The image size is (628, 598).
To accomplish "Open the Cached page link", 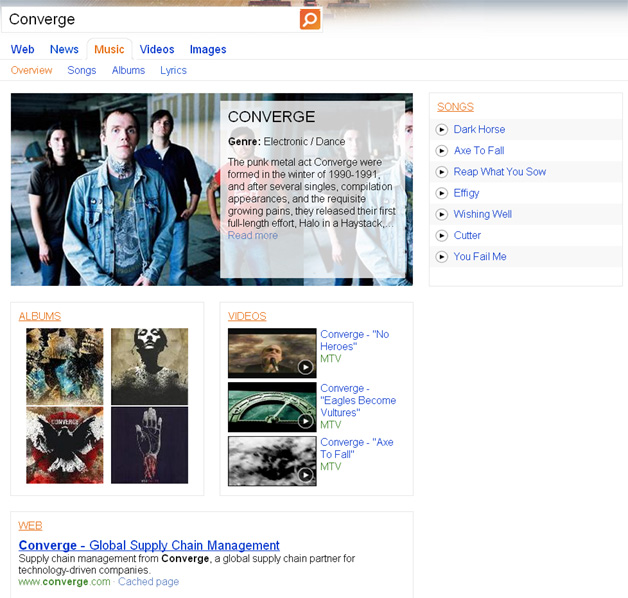I will point(148,582).
